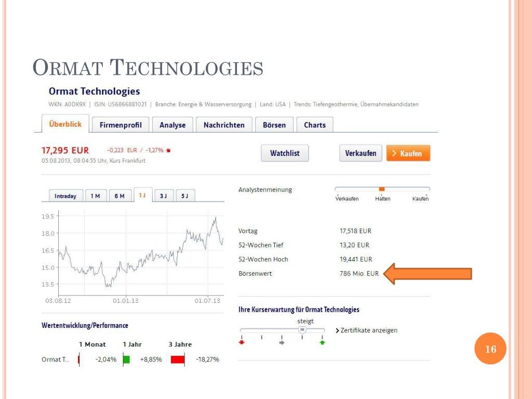Click the orange Kaufen button
The height and width of the screenshot is (399, 532).
click(408, 153)
